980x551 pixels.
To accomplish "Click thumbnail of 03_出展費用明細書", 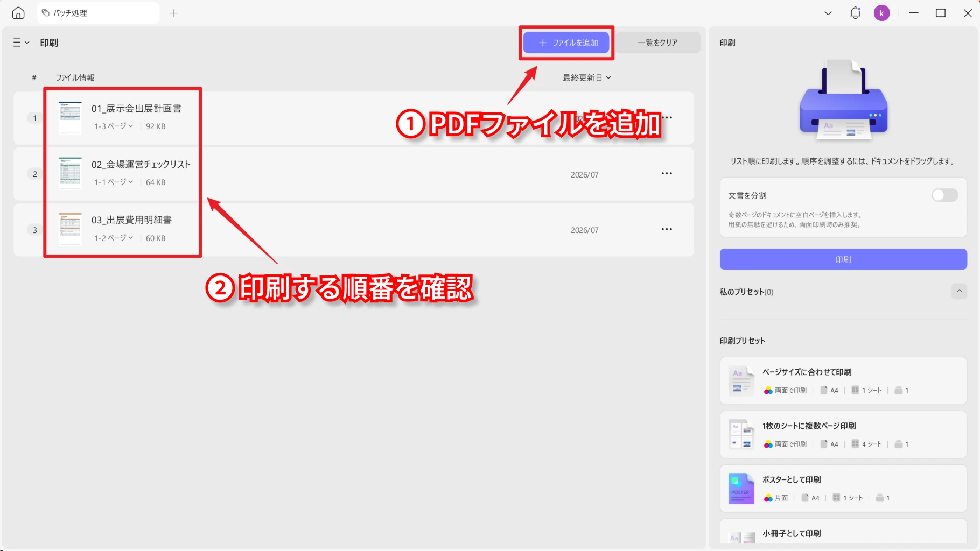I will click(70, 229).
